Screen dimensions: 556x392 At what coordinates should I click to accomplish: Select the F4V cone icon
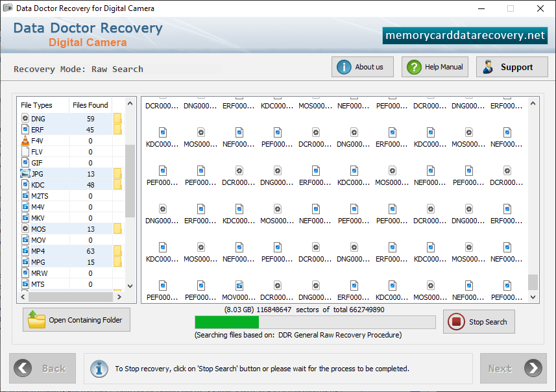pos(25,140)
